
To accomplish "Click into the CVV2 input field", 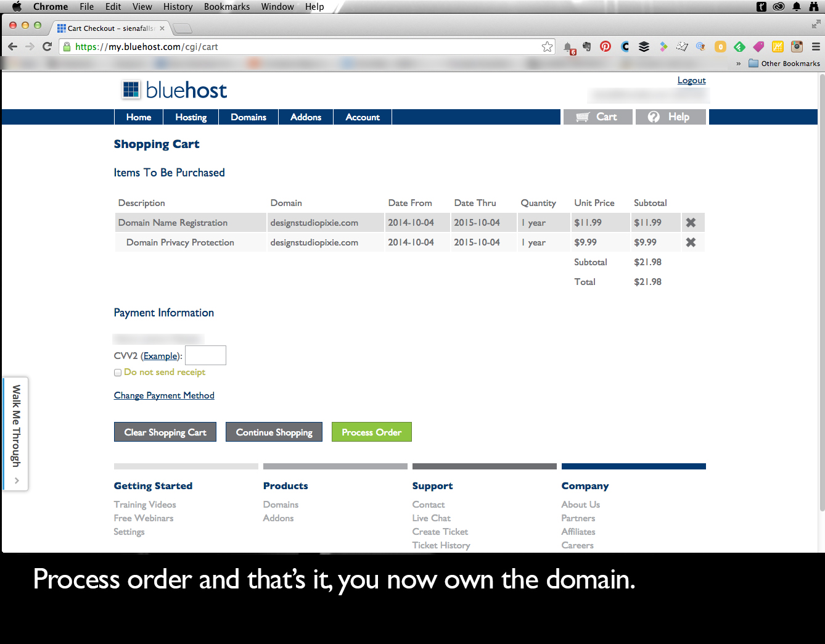I will coord(206,355).
